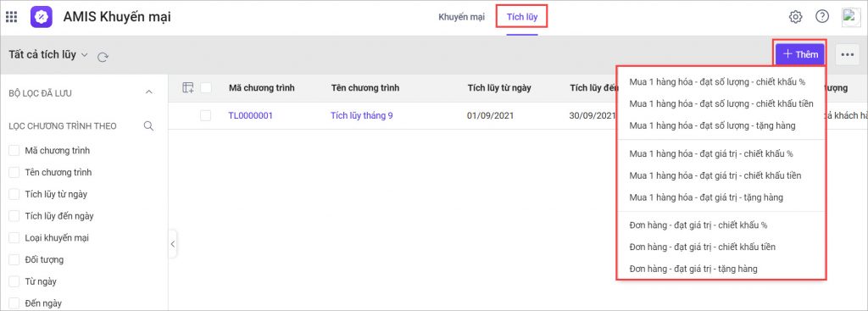Open the Tích lũy tháng 9 program link
The image size is (868, 311).
(x=362, y=115)
